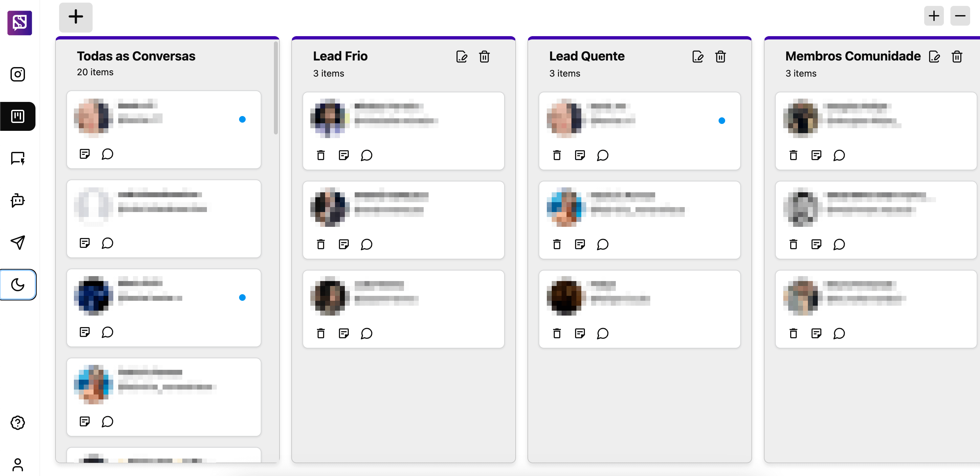980x476 pixels.
Task: Open the paper plane broadcast icon
Action: (17, 242)
